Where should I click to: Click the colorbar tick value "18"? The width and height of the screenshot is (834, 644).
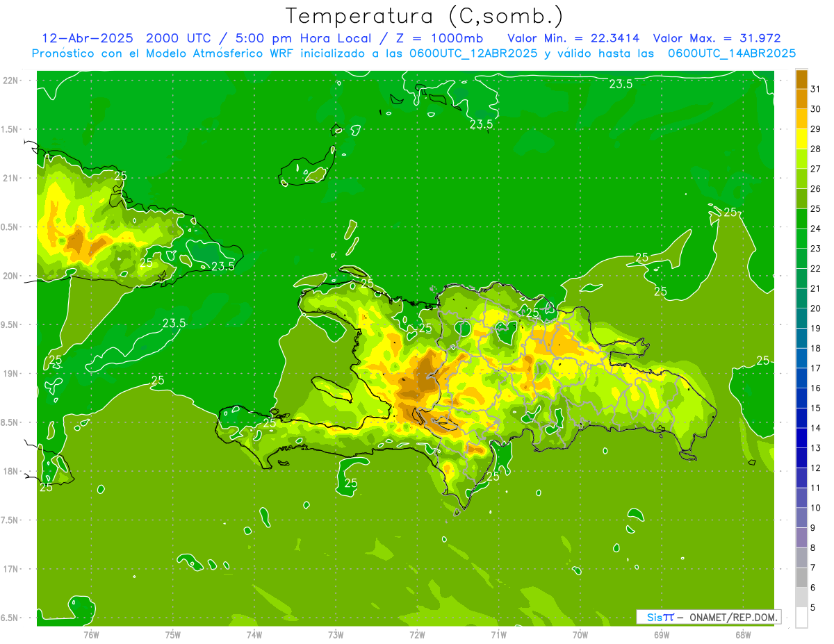[816, 349]
